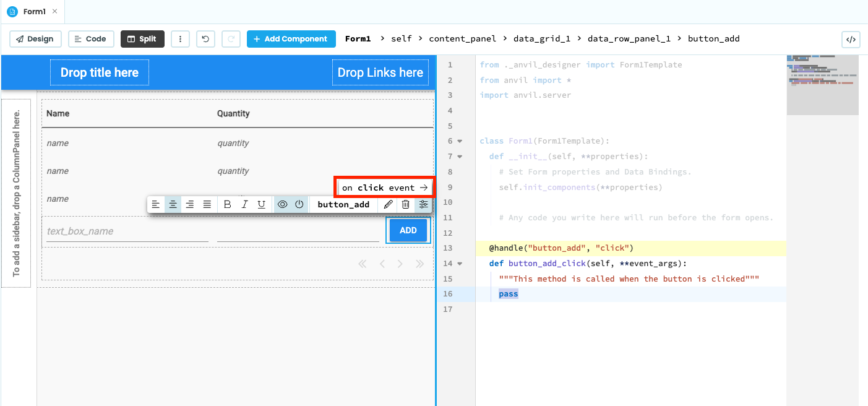Select self in the breadcrumb
This screenshot has width=868, height=406.
coord(401,39)
